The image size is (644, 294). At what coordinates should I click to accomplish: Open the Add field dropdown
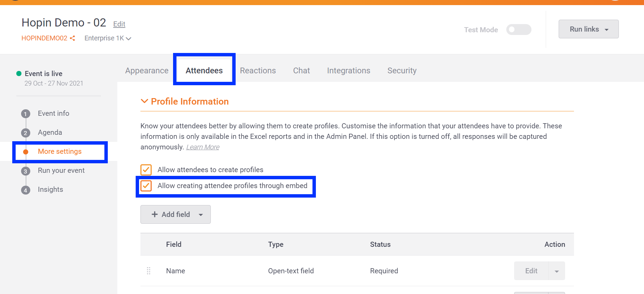[x=175, y=215]
